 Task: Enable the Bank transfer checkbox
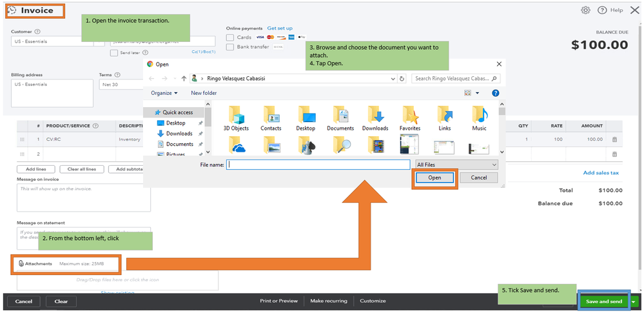[x=230, y=47]
